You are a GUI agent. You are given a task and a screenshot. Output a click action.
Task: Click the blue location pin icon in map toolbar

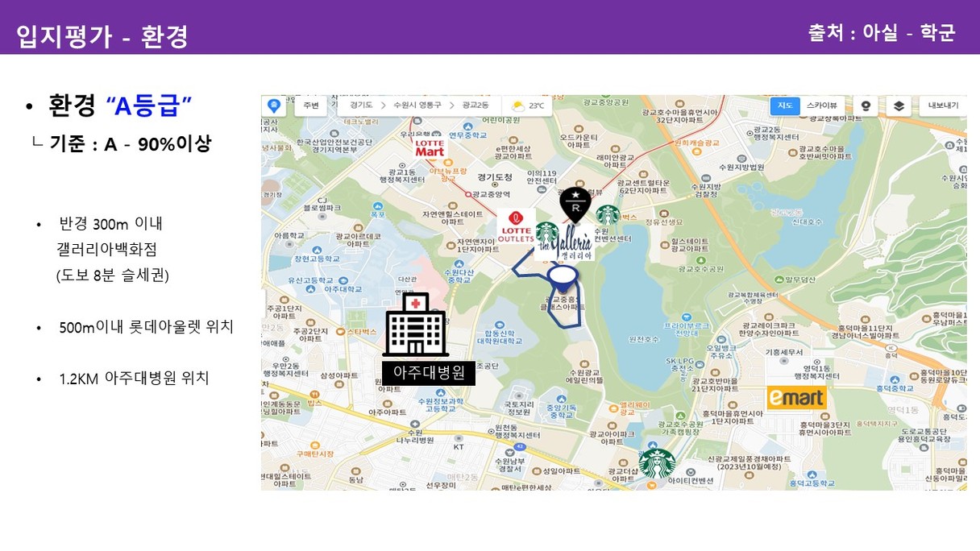(x=274, y=106)
